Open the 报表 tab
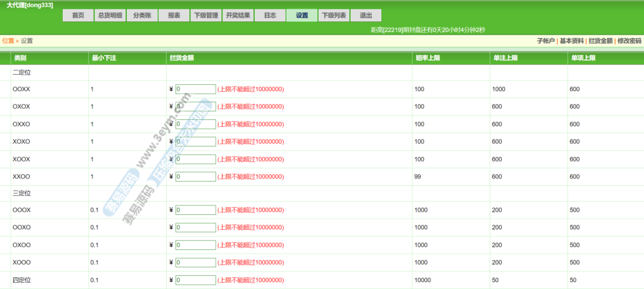The image size is (644, 289). tap(174, 16)
